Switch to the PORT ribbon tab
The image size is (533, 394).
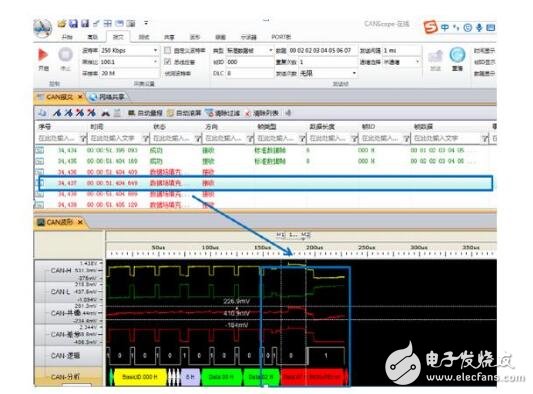click(281, 37)
